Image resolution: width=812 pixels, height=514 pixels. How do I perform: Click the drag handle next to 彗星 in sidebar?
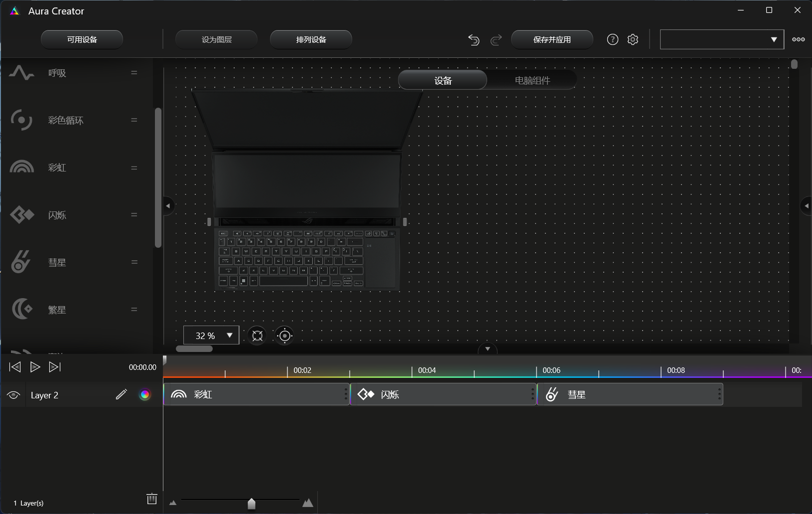[x=134, y=262]
